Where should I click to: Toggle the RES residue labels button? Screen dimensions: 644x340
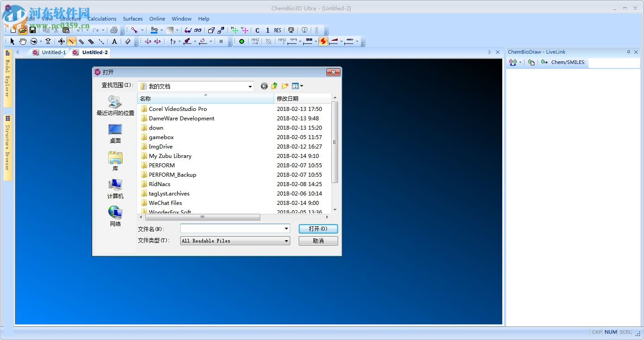click(278, 30)
